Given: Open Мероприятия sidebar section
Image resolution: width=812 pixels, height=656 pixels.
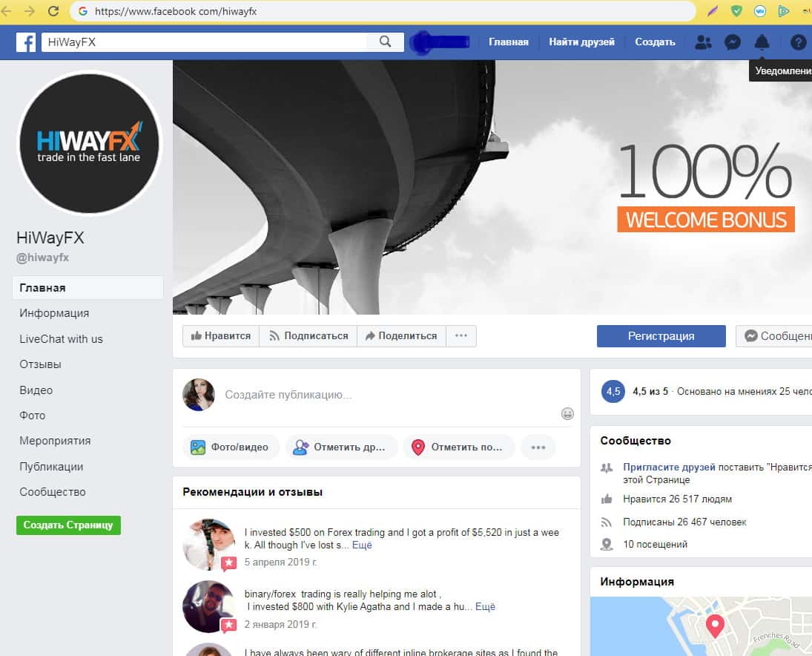Looking at the screenshot, I should point(55,441).
